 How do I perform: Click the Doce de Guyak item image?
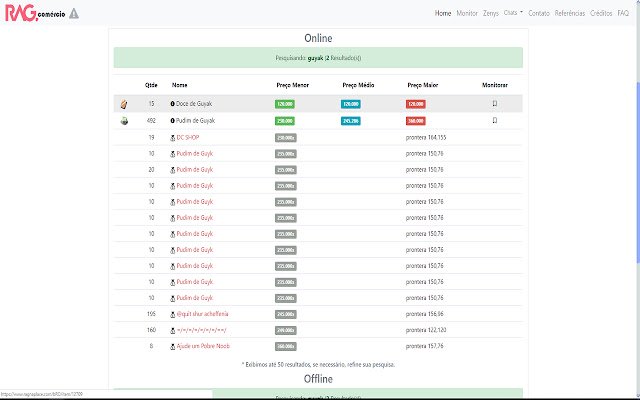[124, 104]
